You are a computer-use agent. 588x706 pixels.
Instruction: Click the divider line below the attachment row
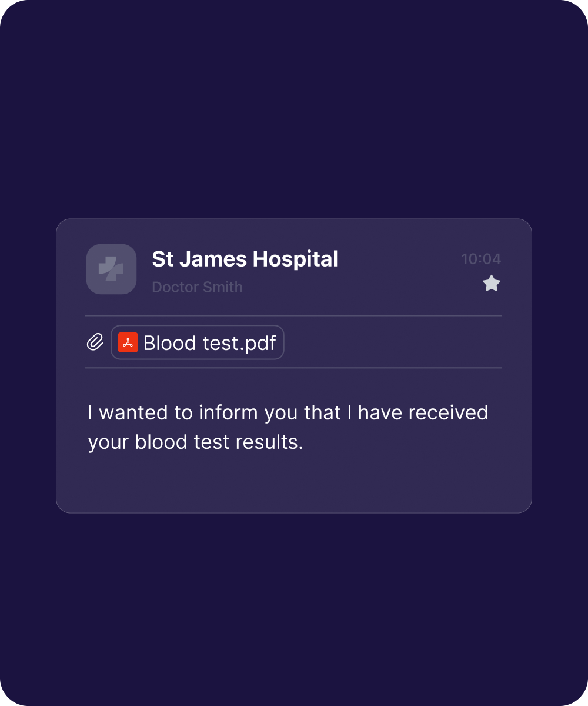293,368
